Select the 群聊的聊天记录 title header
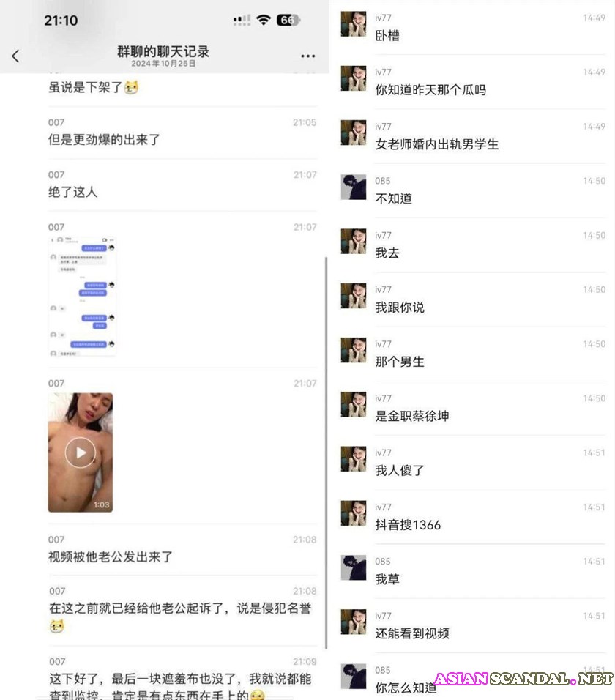615x700 pixels. (x=163, y=51)
